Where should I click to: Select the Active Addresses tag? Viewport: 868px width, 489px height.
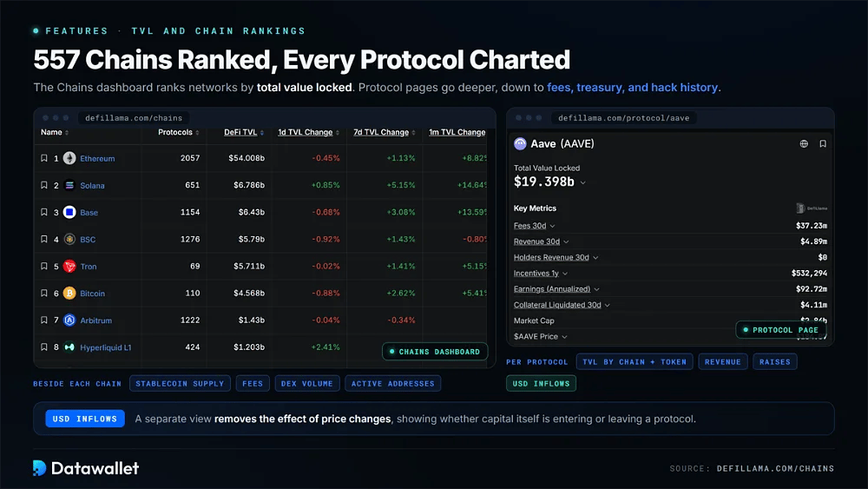tap(393, 383)
